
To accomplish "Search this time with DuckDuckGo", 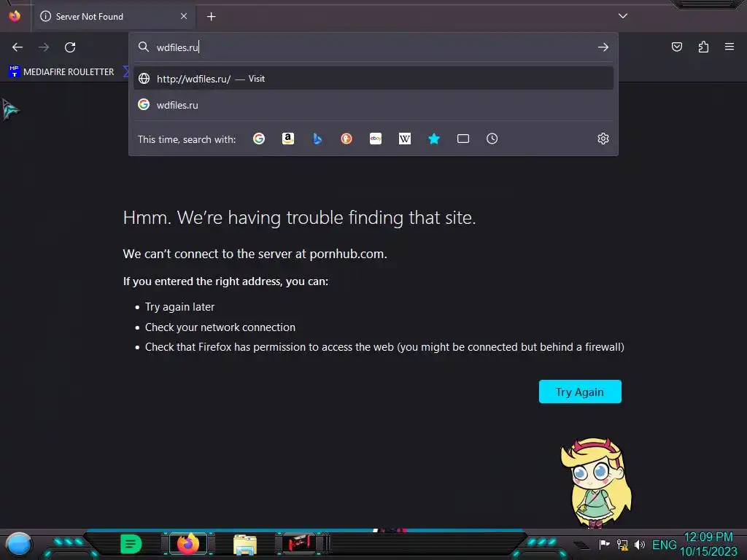I will pos(347,139).
